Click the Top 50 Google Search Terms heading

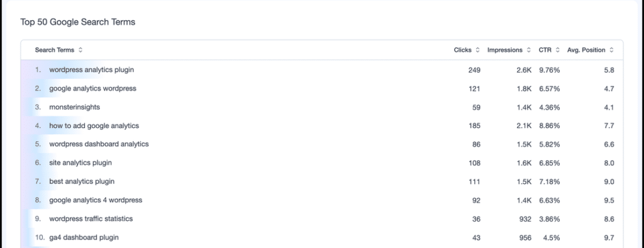coord(77,22)
